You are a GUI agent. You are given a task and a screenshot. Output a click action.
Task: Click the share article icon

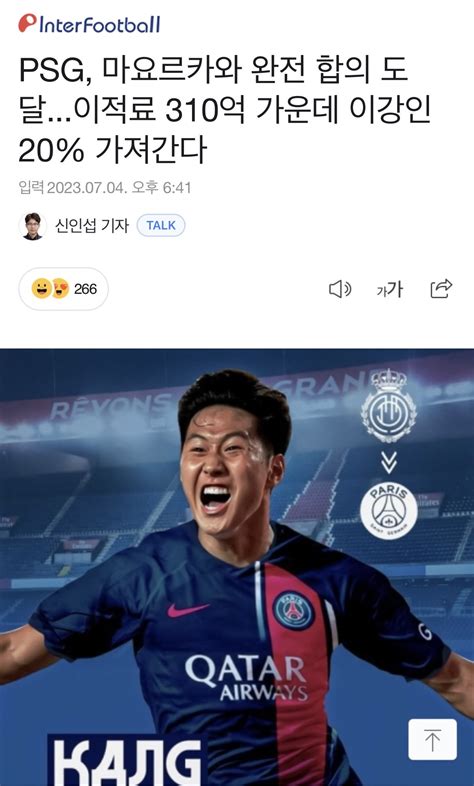tap(441, 289)
